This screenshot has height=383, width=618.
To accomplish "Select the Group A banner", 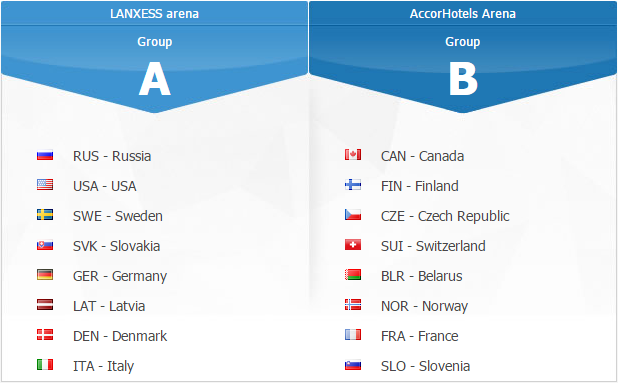I will (154, 69).
